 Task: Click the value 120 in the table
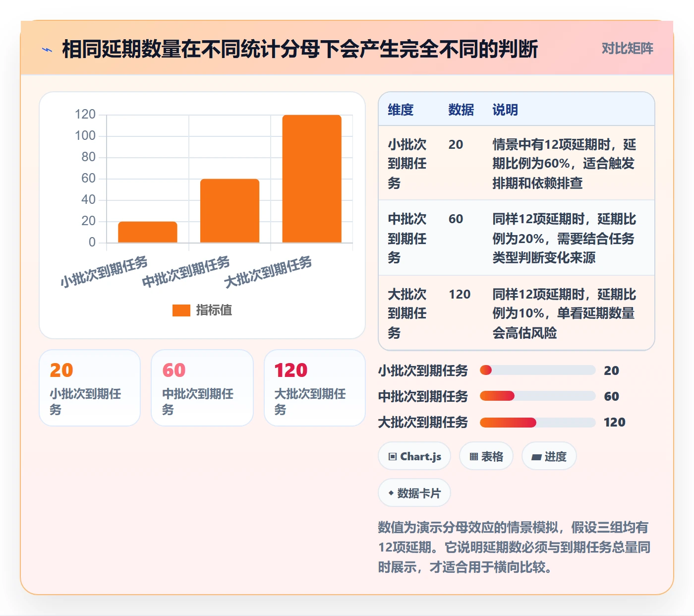point(460,294)
